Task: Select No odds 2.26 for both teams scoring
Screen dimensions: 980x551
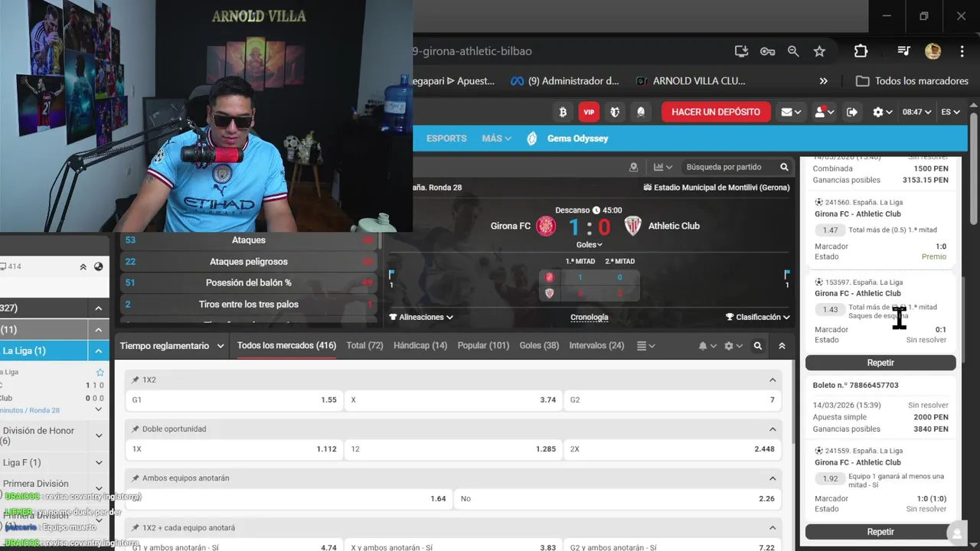Action: 618,499
